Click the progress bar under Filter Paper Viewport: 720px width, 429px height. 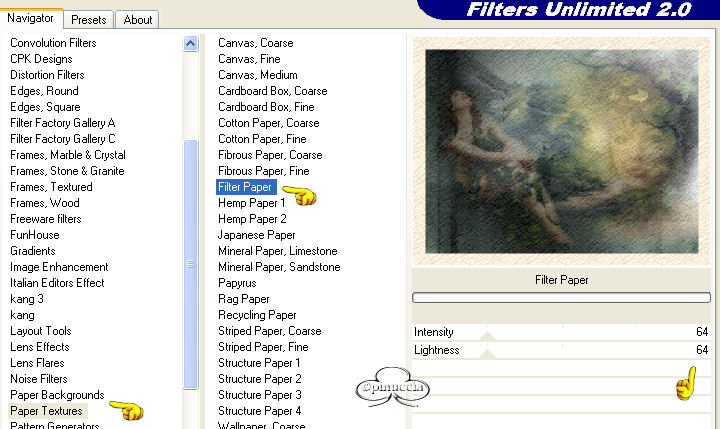point(561,298)
